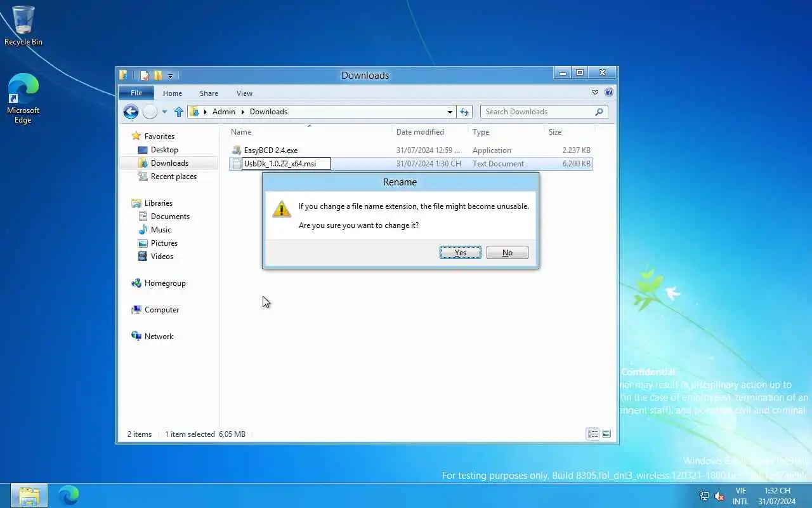This screenshot has height=508, width=812.
Task: Select Computer in the navigation pane
Action: pos(162,310)
